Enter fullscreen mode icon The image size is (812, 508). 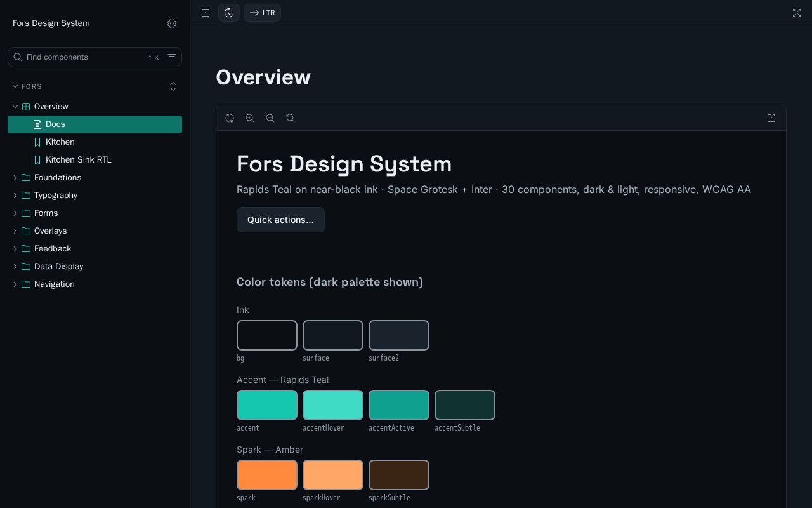(x=797, y=13)
